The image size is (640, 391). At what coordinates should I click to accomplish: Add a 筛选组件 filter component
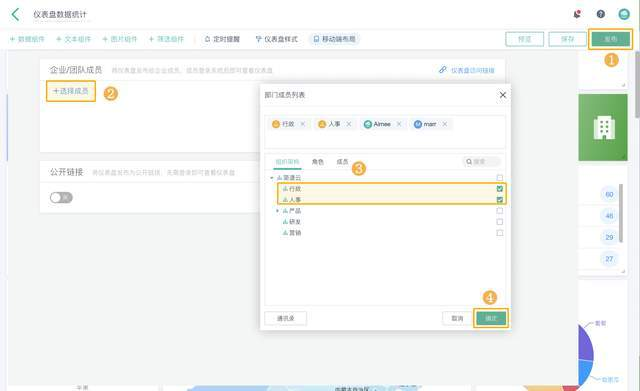166,39
